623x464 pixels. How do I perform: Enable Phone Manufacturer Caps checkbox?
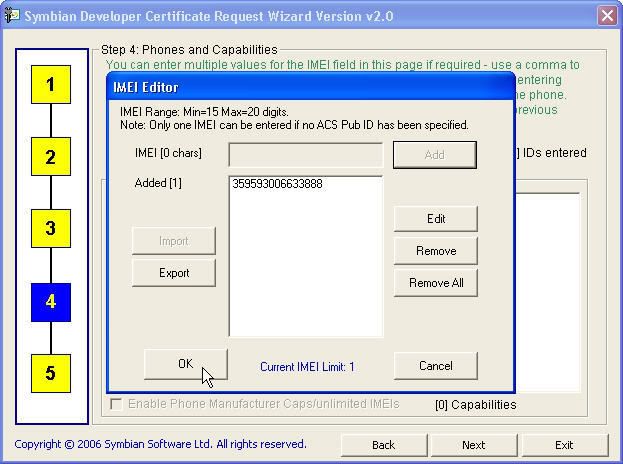(x=117, y=404)
